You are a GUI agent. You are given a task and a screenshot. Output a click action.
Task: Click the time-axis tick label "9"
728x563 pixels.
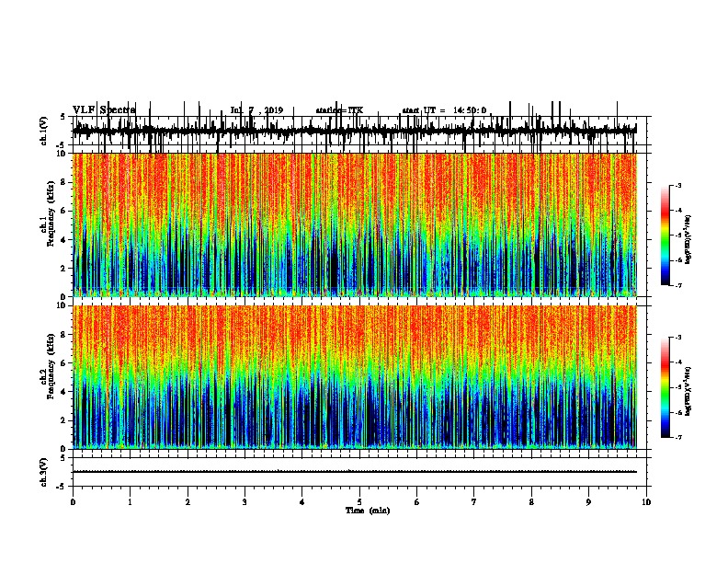point(588,502)
